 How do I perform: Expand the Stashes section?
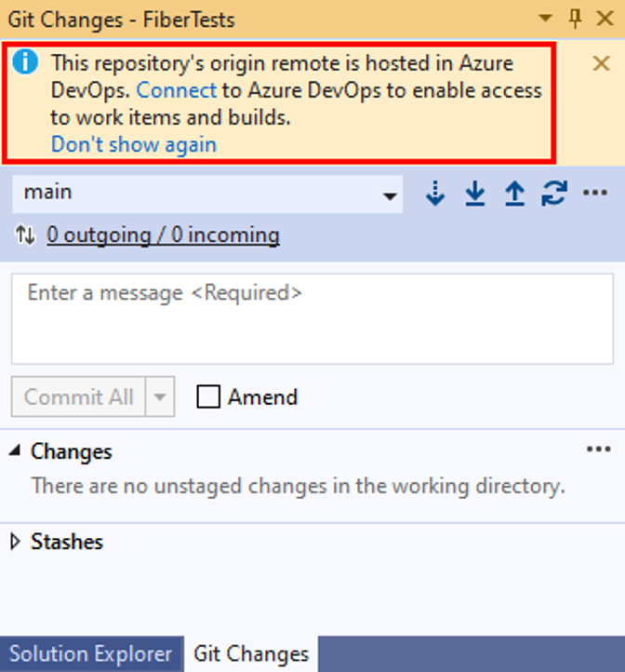[x=15, y=542]
